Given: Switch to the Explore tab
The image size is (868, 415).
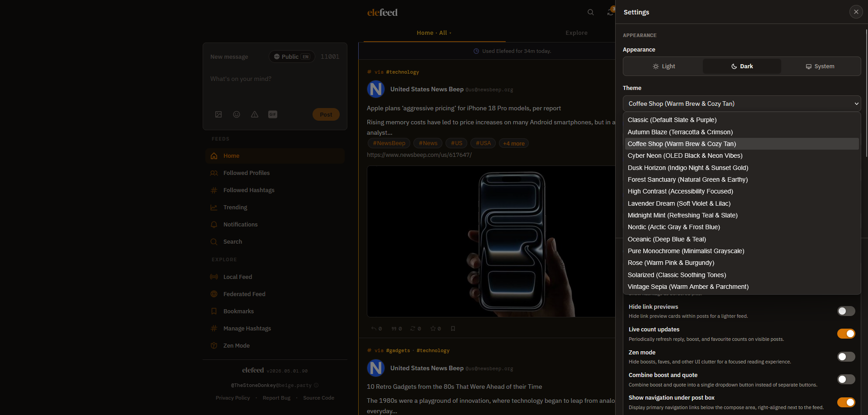Looking at the screenshot, I should pos(576,33).
